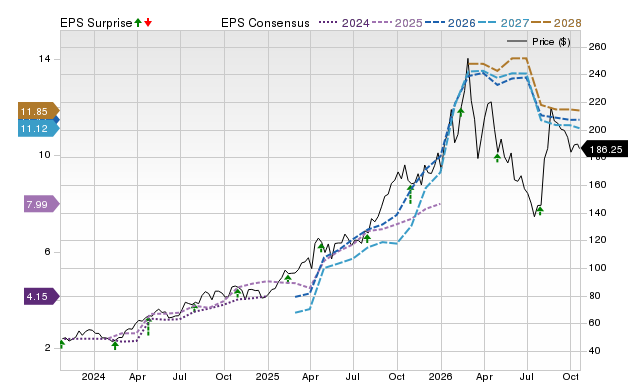Toggle the 2027 EPS consensus legend entry
640x382 pixels.
click(503, 23)
